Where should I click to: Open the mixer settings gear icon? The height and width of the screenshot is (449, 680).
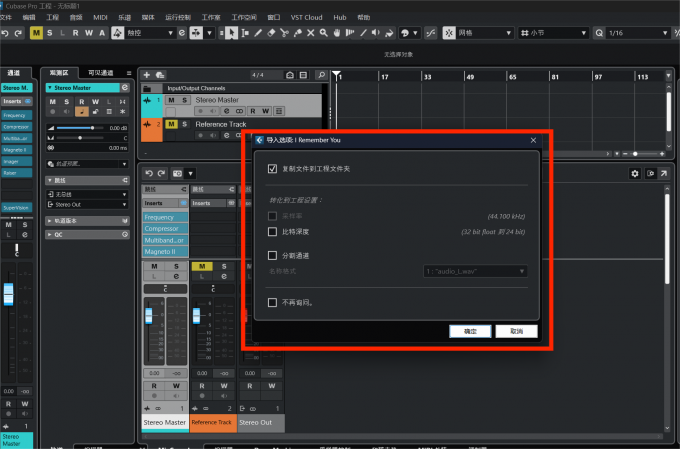(635, 174)
